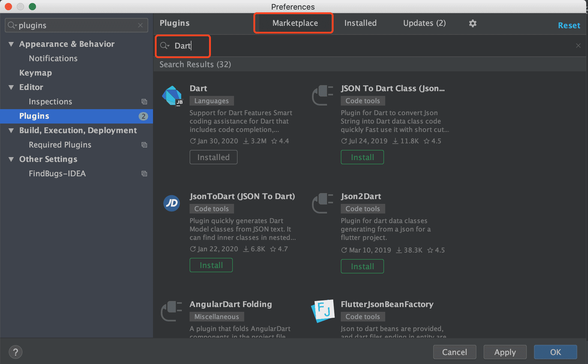Click the Dart plugin Jan 30, 2020 date
This screenshot has height=364, width=588.
[x=214, y=141]
